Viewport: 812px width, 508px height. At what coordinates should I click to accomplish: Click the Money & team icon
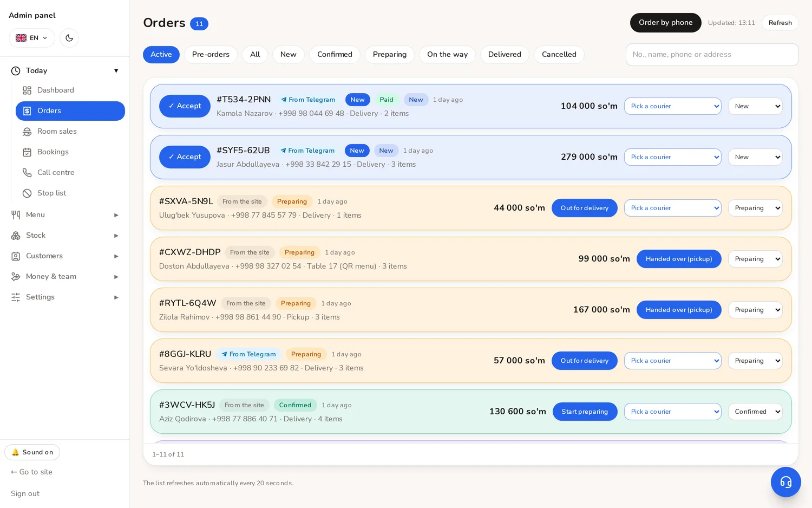pos(16,277)
